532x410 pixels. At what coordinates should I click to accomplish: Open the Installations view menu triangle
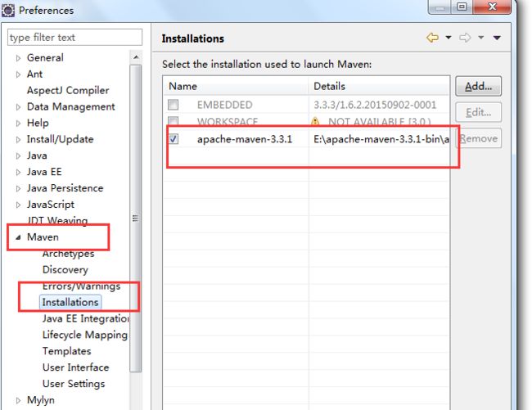(x=497, y=38)
